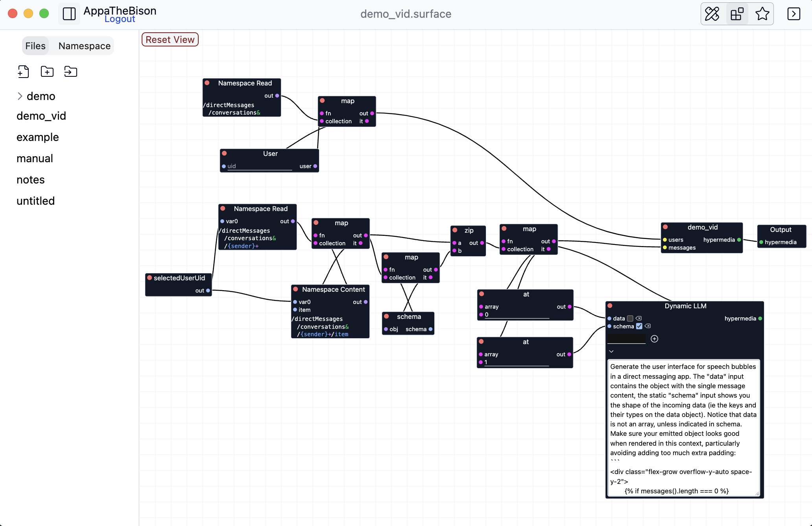This screenshot has width=812, height=526.
Task: Open the right side panel chevron icon
Action: pyautogui.click(x=794, y=14)
